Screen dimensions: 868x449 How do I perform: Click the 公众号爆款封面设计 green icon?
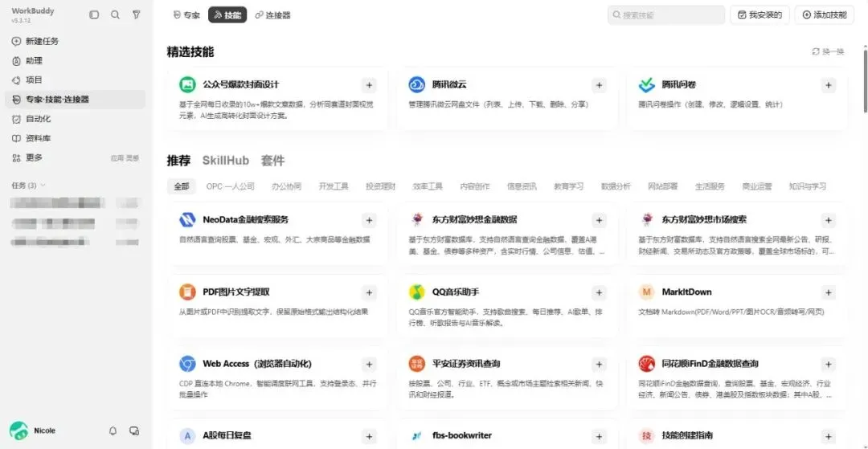(x=187, y=85)
